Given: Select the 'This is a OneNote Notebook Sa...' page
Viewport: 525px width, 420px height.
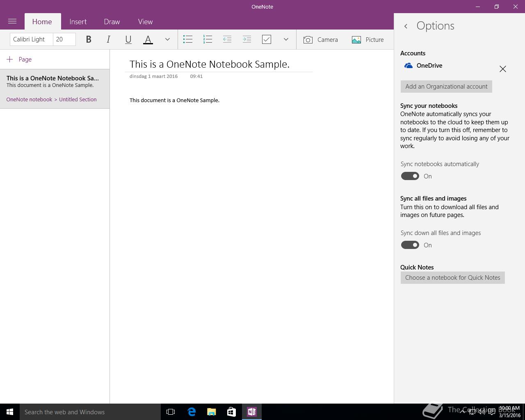Looking at the screenshot, I should (55, 89).
